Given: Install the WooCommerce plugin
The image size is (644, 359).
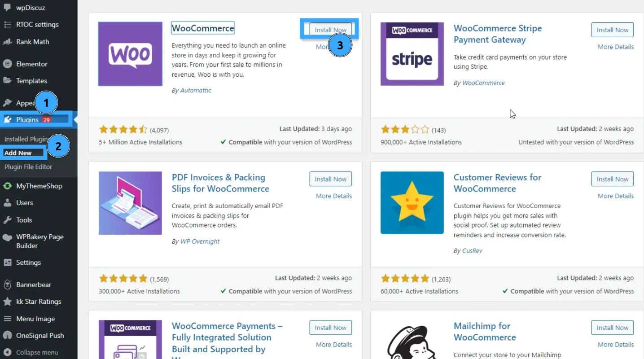Looking at the screenshot, I should point(330,29).
